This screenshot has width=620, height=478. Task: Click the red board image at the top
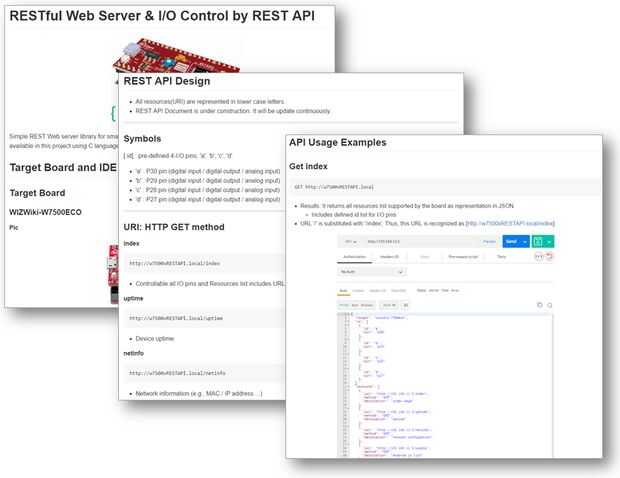pos(176,55)
